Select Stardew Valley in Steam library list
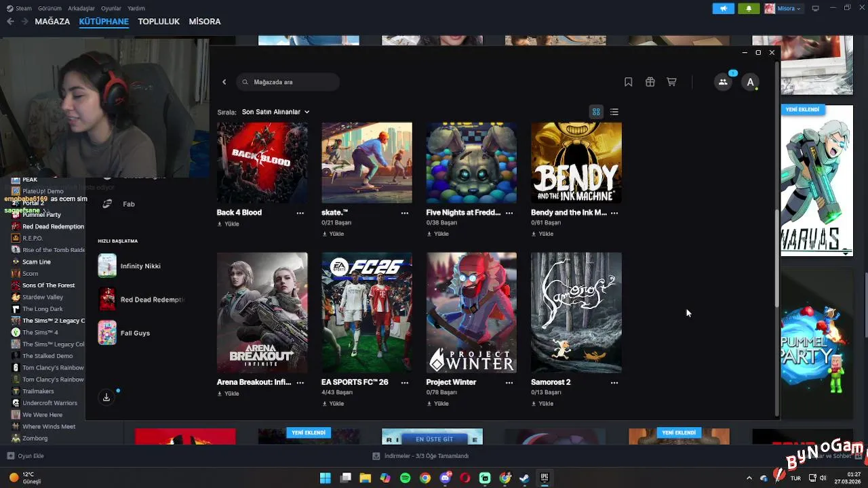This screenshot has height=488, width=868. click(x=42, y=298)
